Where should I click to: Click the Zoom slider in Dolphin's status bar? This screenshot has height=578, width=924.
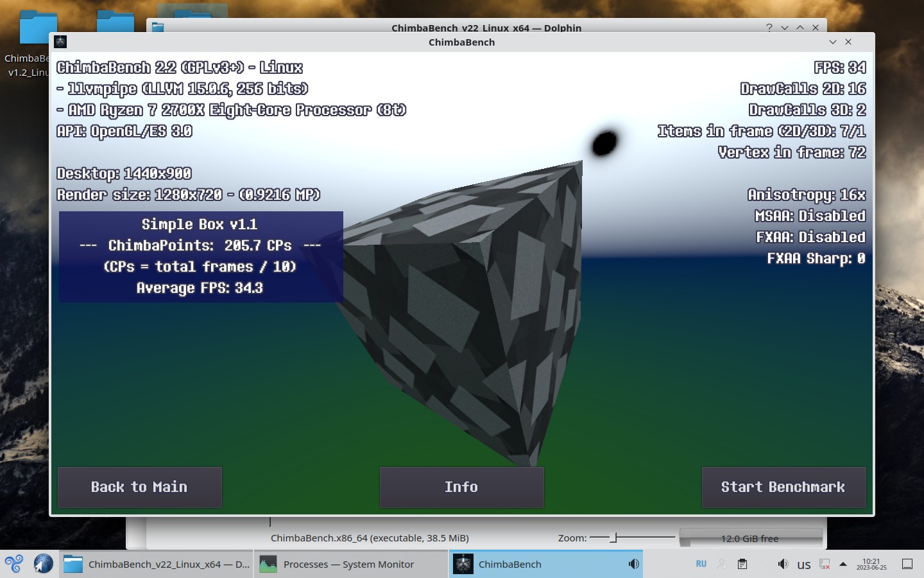(x=632, y=538)
